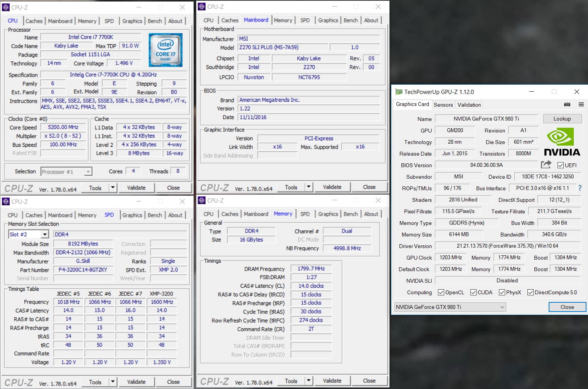Open the Tools dropdown arrow in the SPD window
Image resolution: width=588 pixels, height=389 pixels.
[113, 382]
